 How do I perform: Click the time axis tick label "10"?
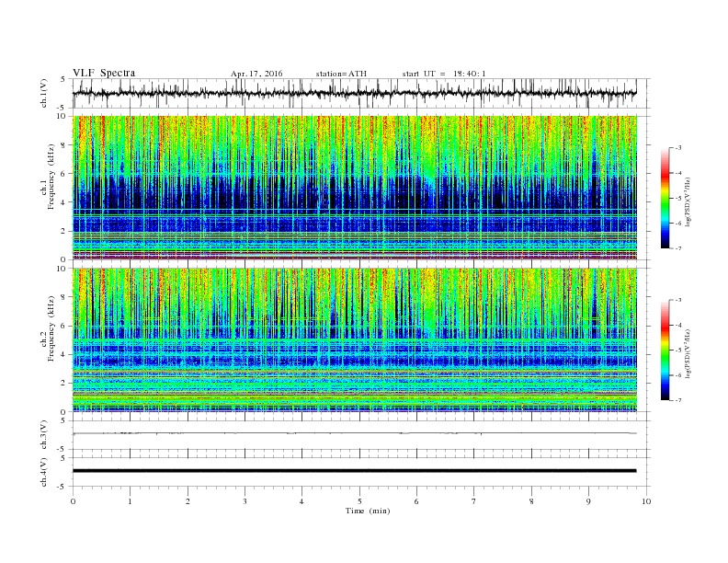tap(646, 501)
